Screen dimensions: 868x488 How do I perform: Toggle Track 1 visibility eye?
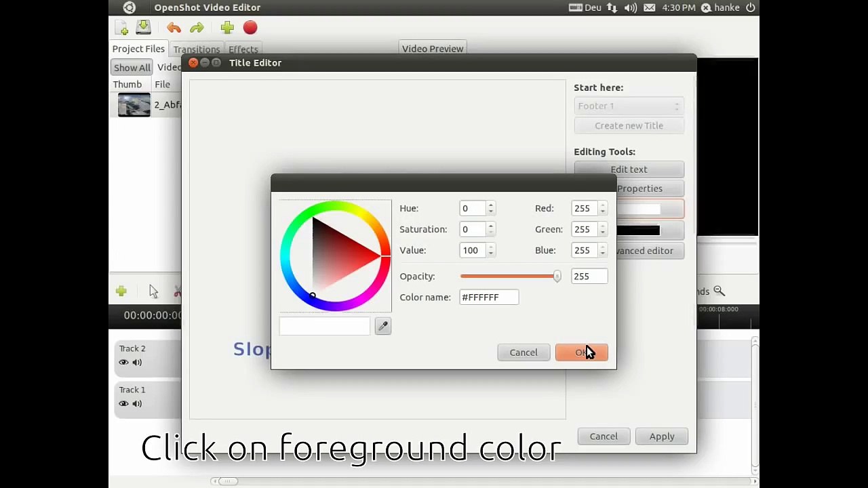pos(123,404)
